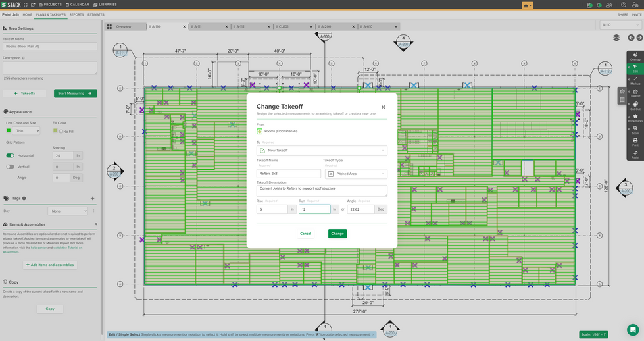Open Bookmarks from the right toolbar
Viewport: 644px width, 341px height.
(635, 118)
